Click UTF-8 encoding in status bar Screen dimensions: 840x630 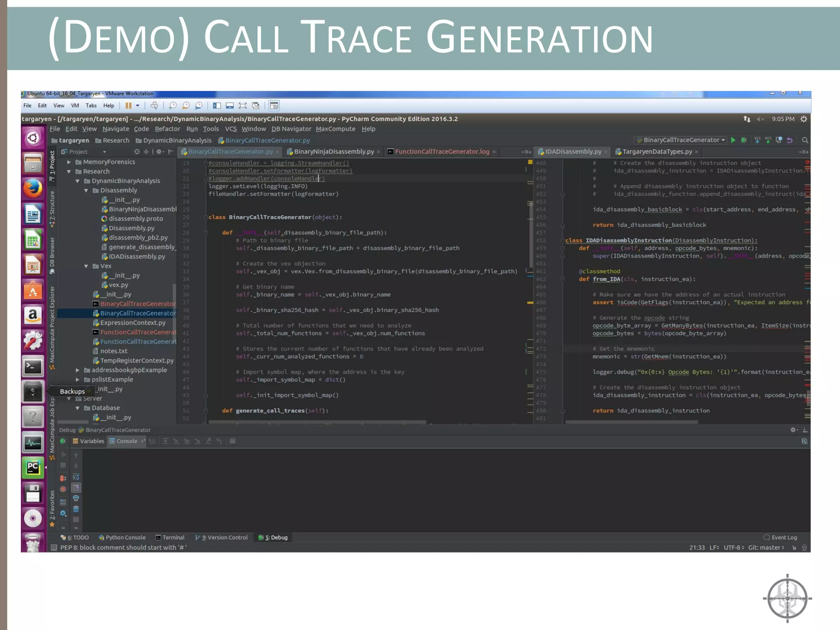733,548
